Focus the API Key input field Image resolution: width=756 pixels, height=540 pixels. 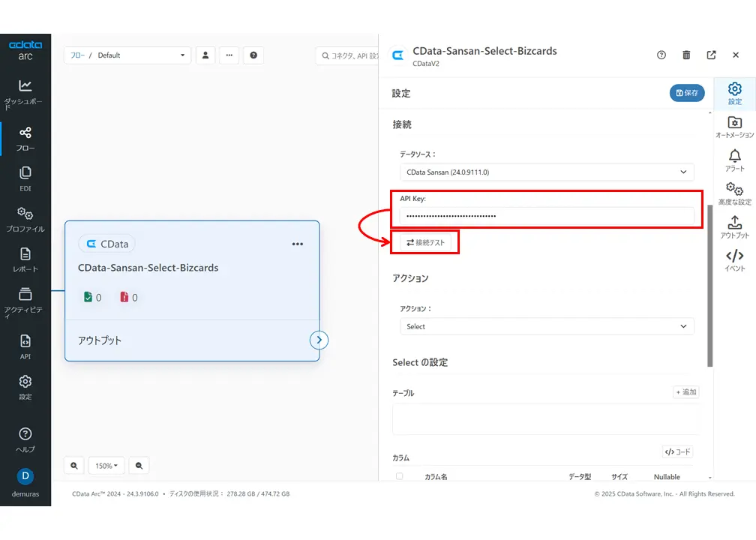point(547,215)
